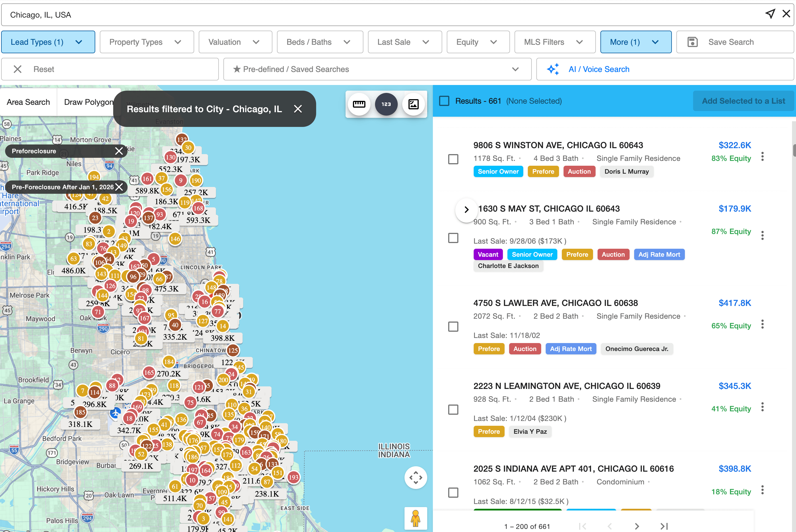Click the location arrow icon in search bar
The image size is (796, 532).
point(770,14)
